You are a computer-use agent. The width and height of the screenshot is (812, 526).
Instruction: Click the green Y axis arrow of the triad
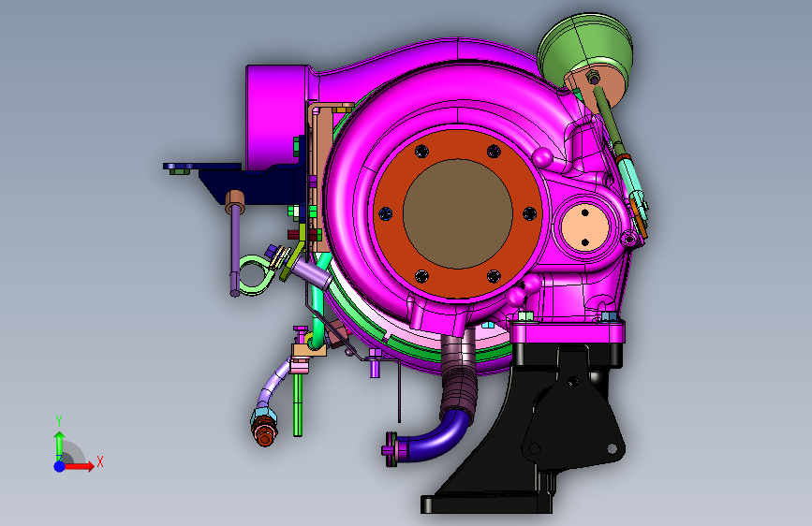point(59,446)
